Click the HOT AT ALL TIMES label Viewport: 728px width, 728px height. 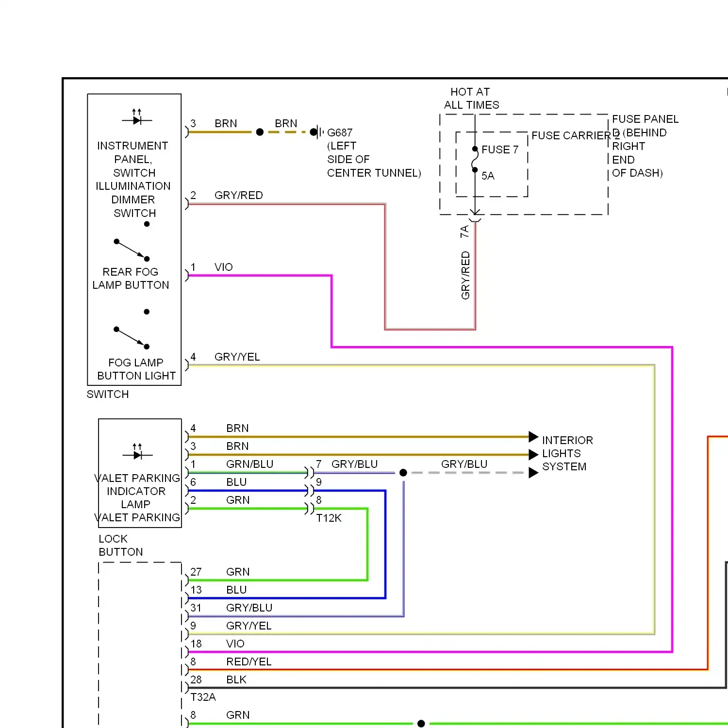click(x=471, y=98)
